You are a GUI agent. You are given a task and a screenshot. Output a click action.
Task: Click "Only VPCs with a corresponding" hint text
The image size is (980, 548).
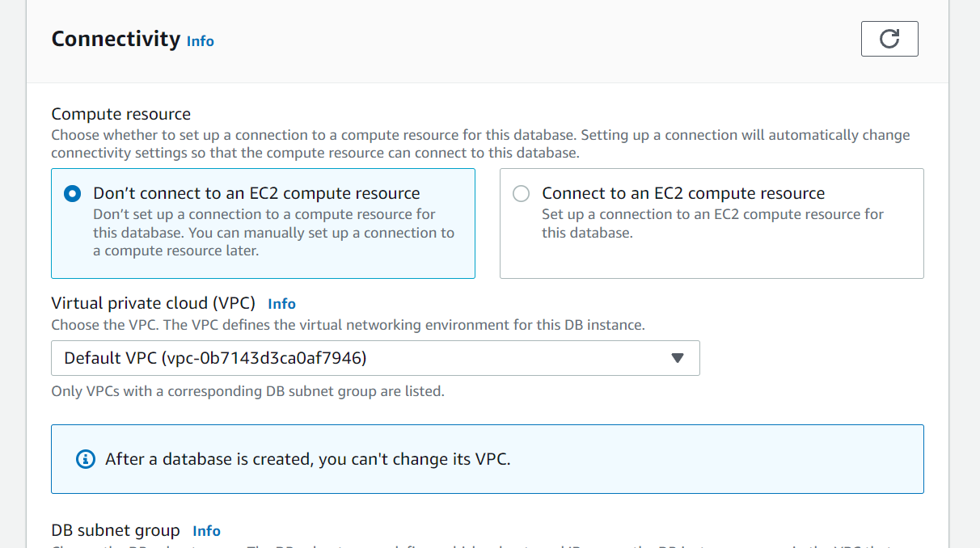247,391
